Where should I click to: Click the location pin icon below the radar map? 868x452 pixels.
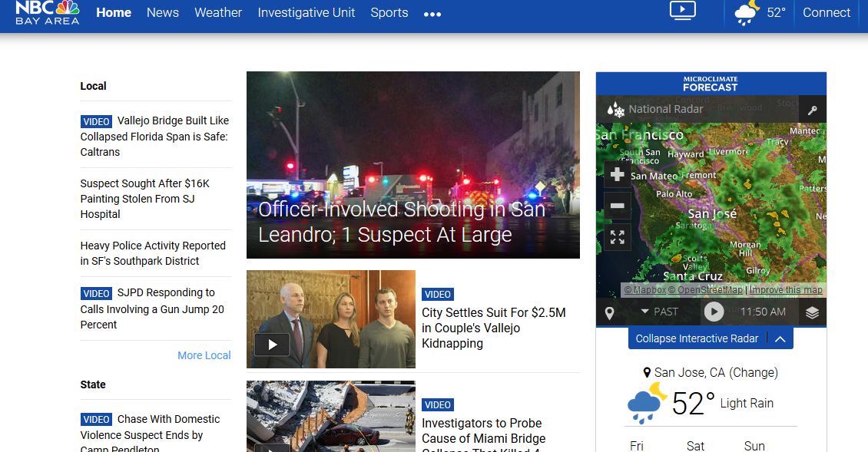click(609, 313)
